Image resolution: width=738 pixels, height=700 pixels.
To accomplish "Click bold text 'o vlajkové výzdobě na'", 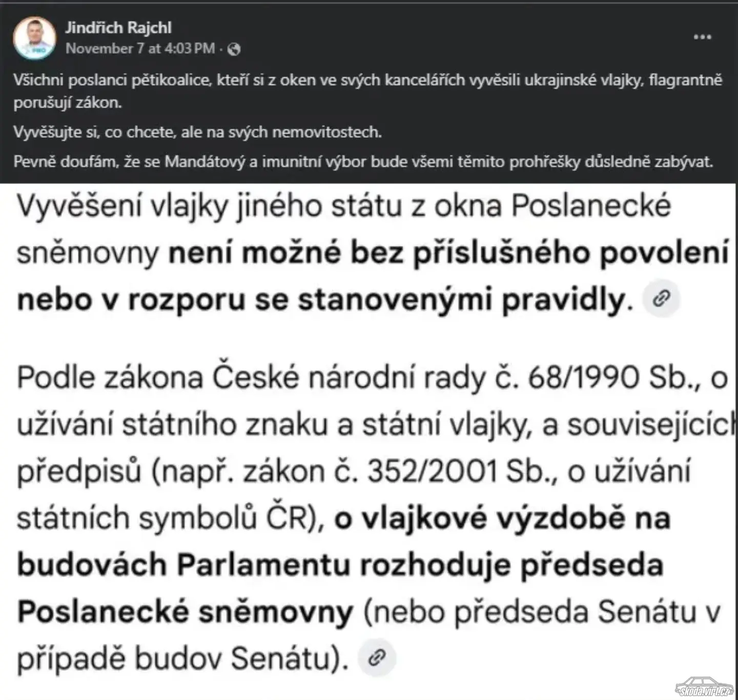I will click(x=502, y=518).
